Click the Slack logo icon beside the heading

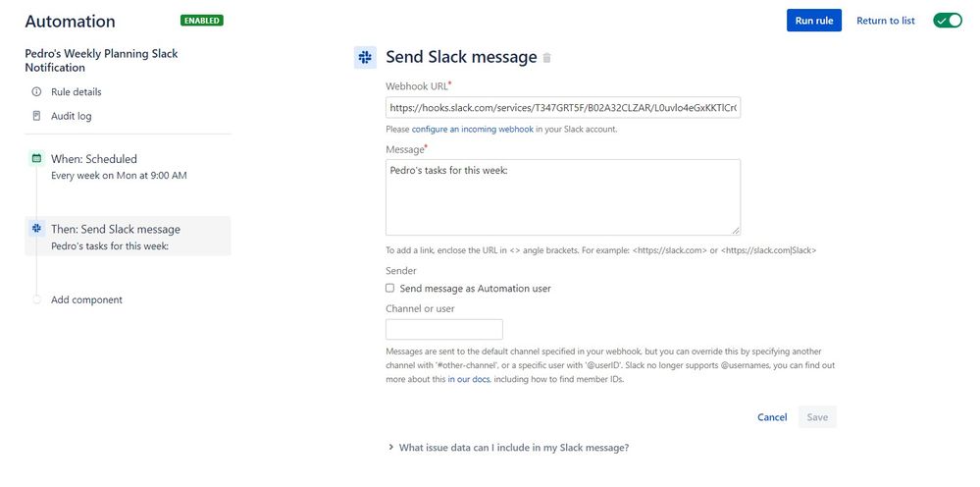pyautogui.click(x=365, y=58)
